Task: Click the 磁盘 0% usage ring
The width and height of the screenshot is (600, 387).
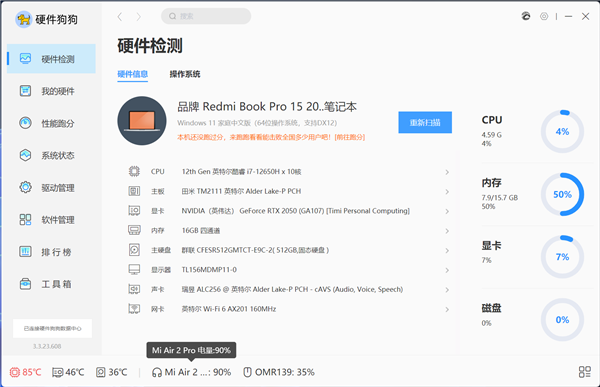Action: [x=562, y=320]
